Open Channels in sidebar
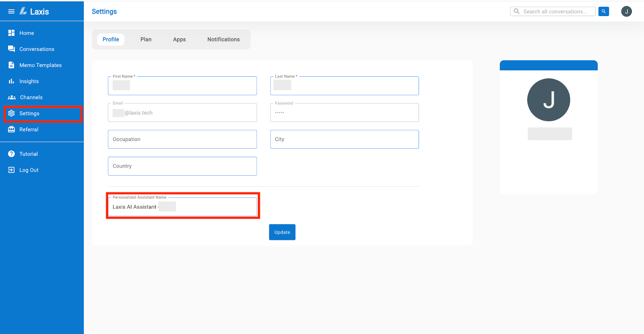 pyautogui.click(x=42, y=97)
